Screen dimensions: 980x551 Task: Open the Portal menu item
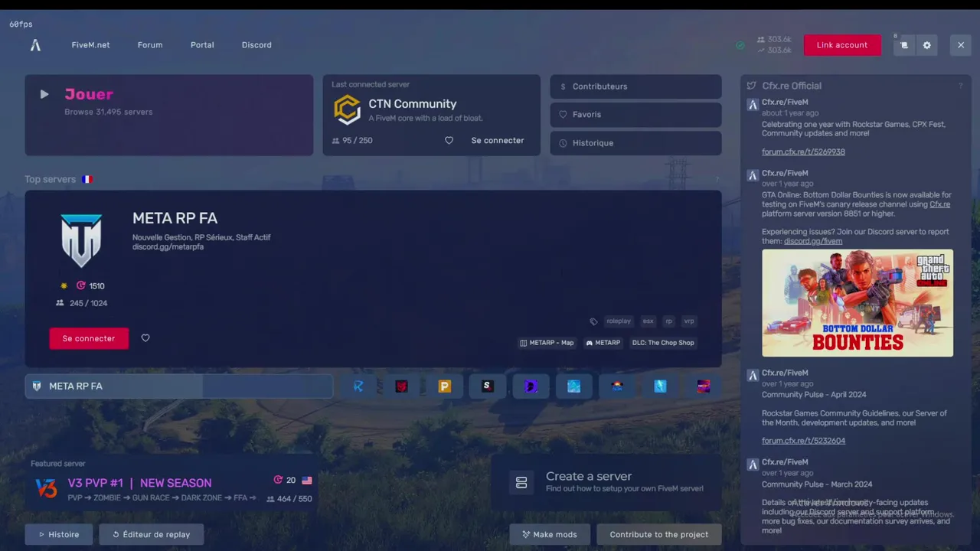coord(202,45)
